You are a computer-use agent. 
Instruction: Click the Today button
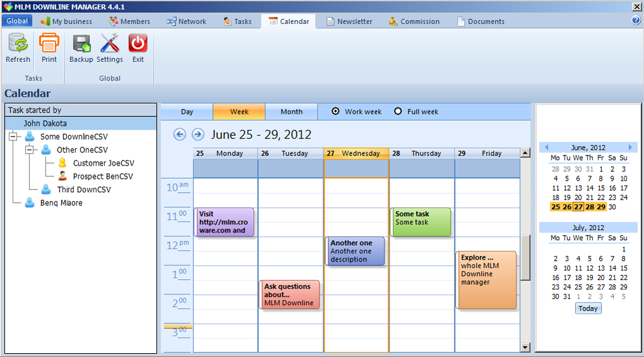588,308
